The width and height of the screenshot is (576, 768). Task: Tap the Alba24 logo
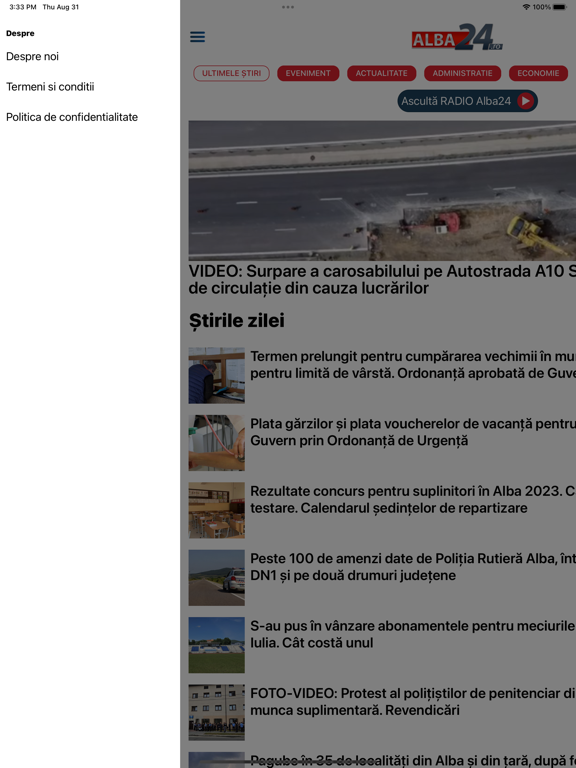click(457, 37)
